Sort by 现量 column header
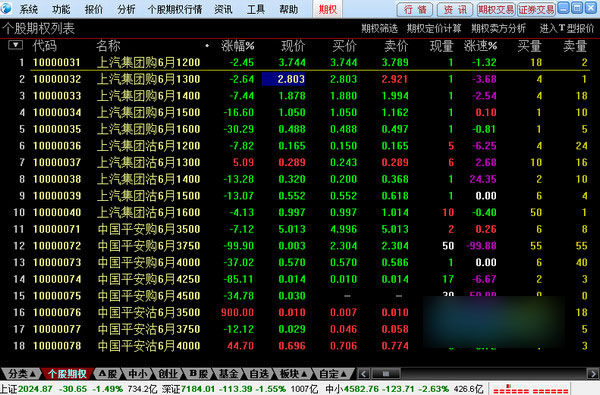 coord(442,46)
